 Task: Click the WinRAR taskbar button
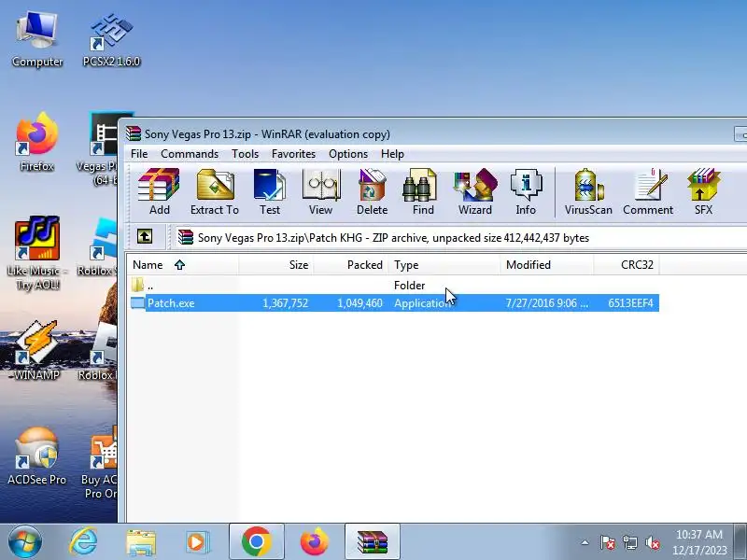point(372,541)
